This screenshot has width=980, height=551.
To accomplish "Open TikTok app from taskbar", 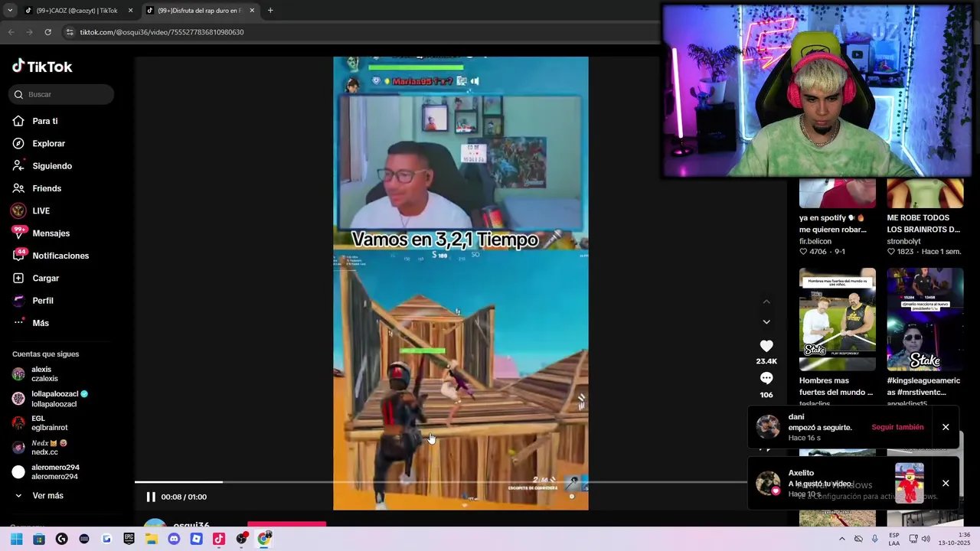I will coord(219,539).
